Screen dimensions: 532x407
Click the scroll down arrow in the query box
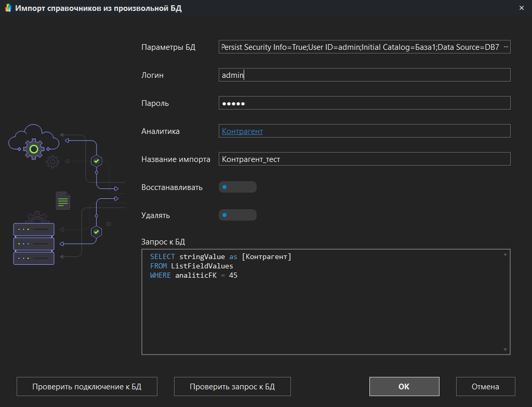tap(505, 350)
